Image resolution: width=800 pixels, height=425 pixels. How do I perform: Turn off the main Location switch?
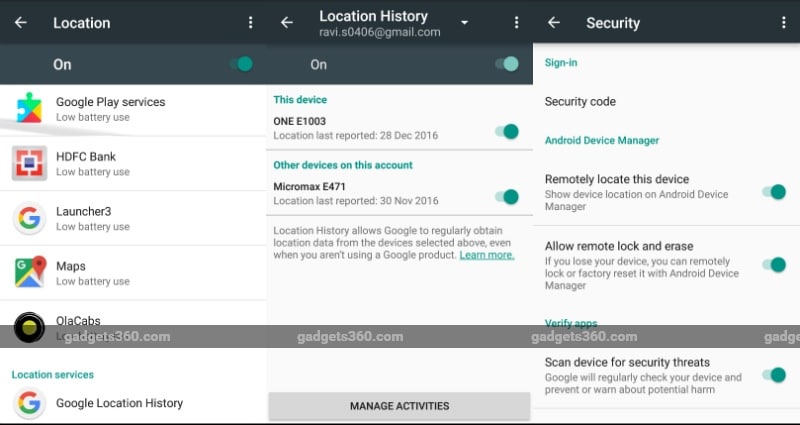pyautogui.click(x=241, y=64)
